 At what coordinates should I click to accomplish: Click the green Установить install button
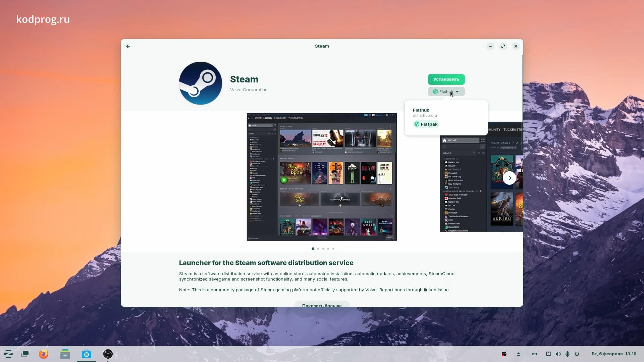coord(446,79)
